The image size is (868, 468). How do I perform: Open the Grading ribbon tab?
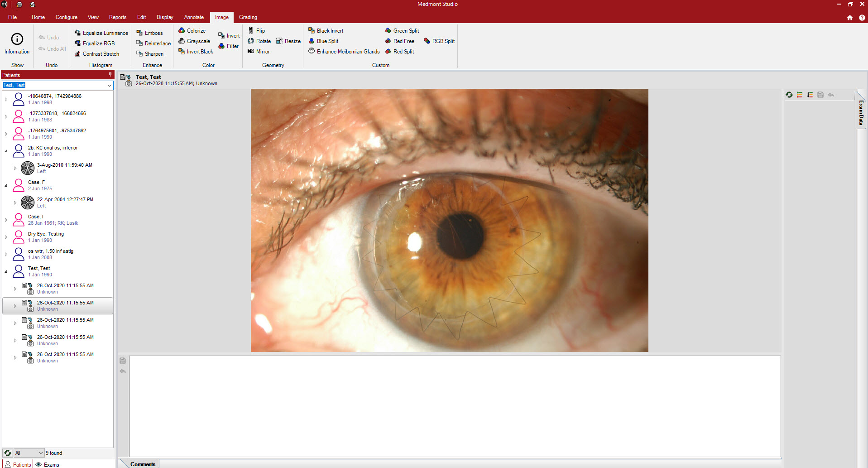[248, 17]
